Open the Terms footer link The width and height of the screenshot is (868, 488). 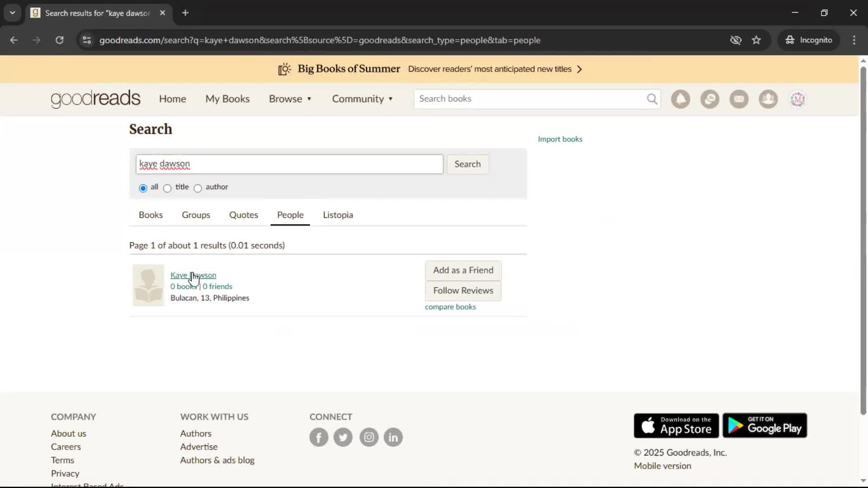pos(62,460)
